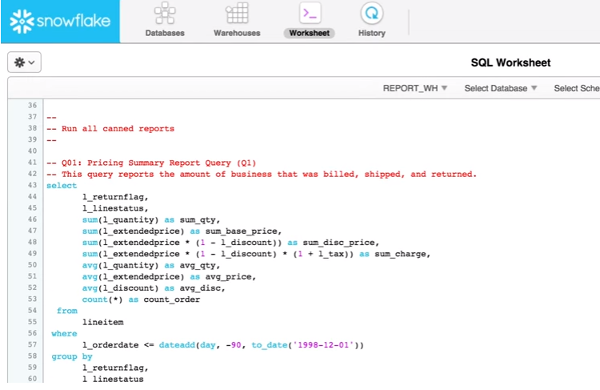Open the Warehouses grid icon
The height and width of the screenshot is (390, 600).
coord(237,13)
